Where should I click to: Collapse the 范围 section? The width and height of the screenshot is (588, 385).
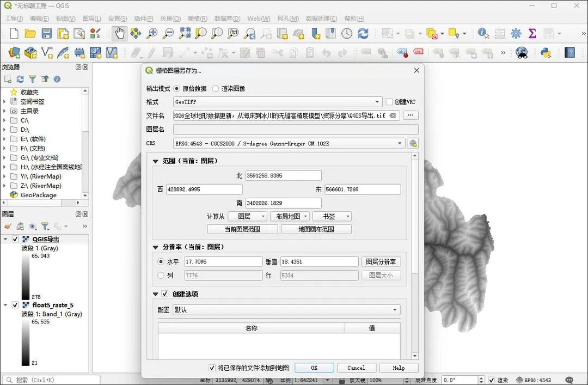coord(156,161)
